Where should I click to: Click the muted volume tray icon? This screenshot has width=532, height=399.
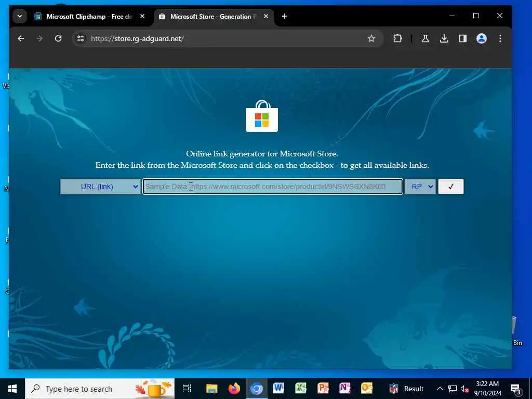pyautogui.click(x=464, y=389)
